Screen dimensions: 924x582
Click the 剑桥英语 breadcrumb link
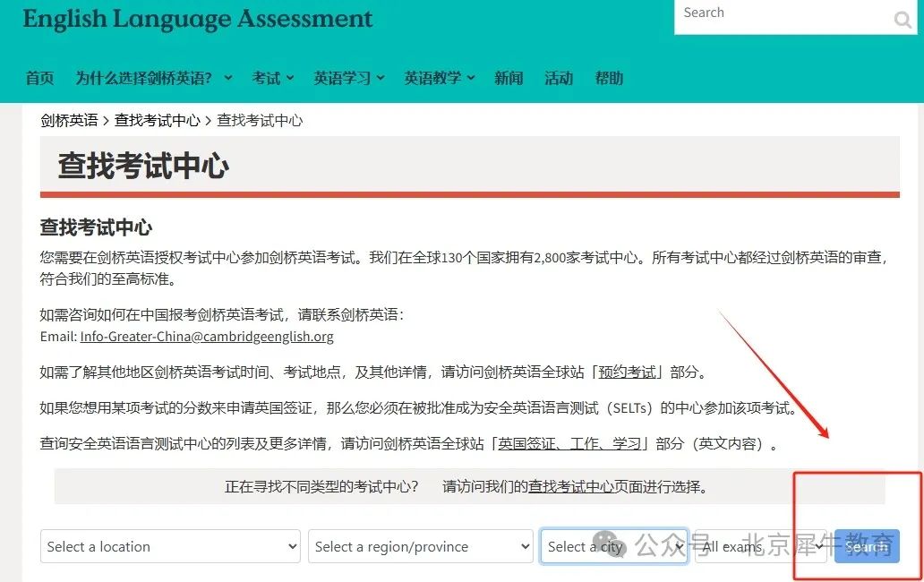coord(69,120)
